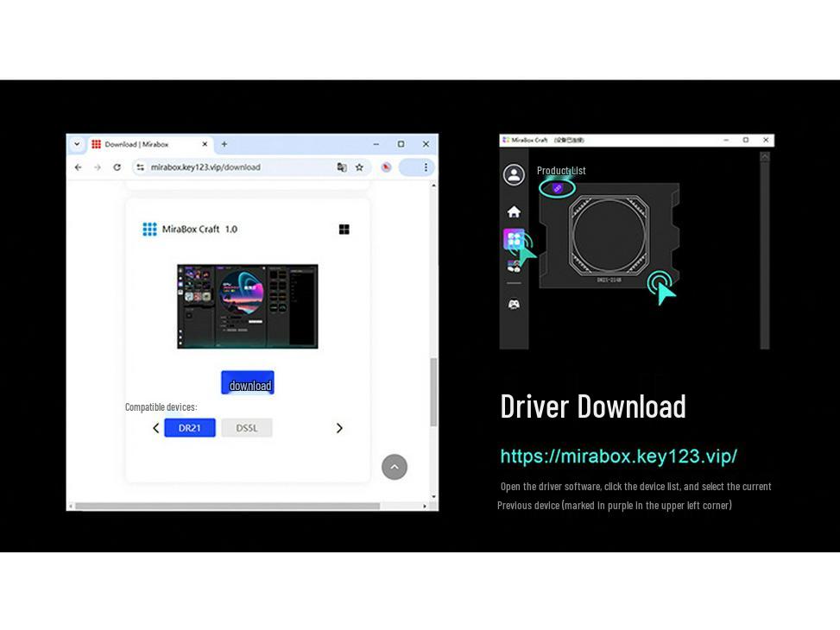840x630 pixels.
Task: Click the scroll-to-top circular arrow button
Action: pyautogui.click(x=395, y=467)
